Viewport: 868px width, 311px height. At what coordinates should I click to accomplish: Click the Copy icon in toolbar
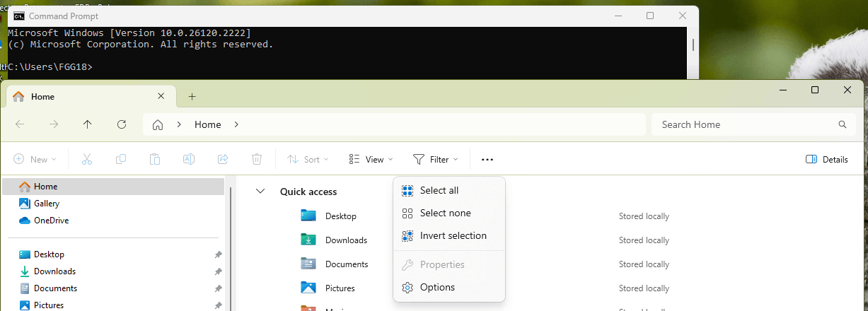[x=121, y=160]
